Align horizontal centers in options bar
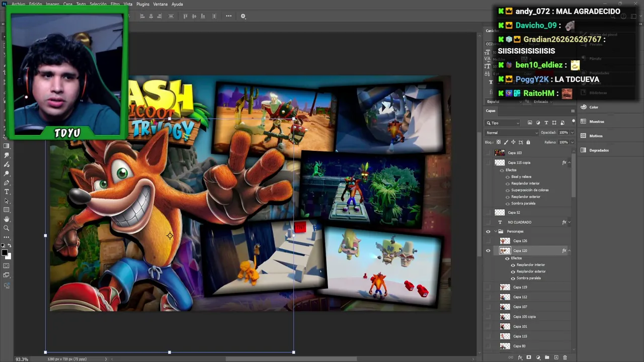This screenshot has width=644, height=362. [x=152, y=16]
